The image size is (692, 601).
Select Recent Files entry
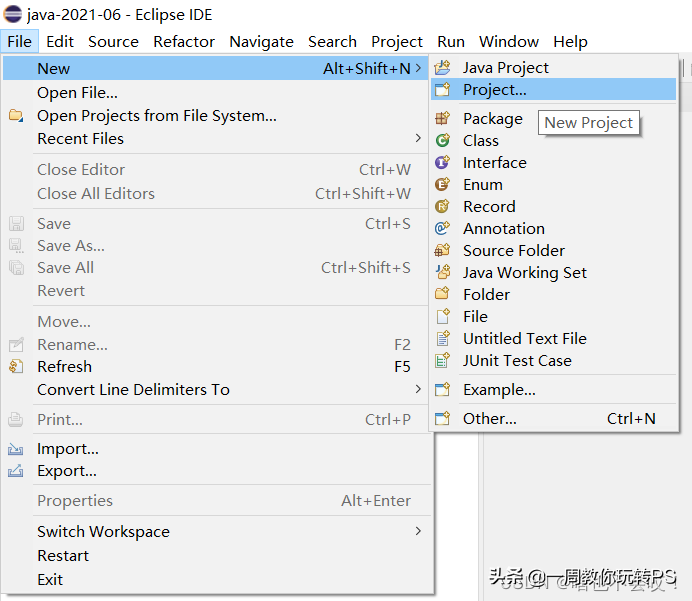pos(215,139)
